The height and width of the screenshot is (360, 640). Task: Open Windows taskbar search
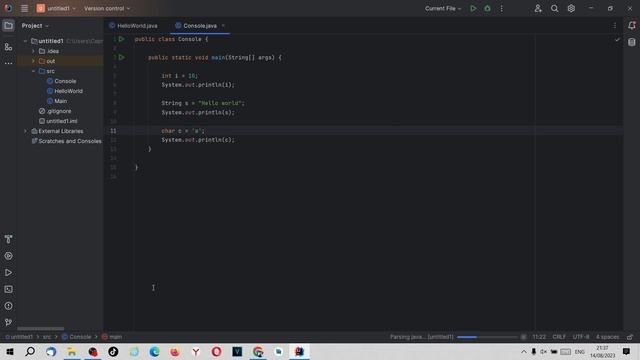click(x=30, y=351)
